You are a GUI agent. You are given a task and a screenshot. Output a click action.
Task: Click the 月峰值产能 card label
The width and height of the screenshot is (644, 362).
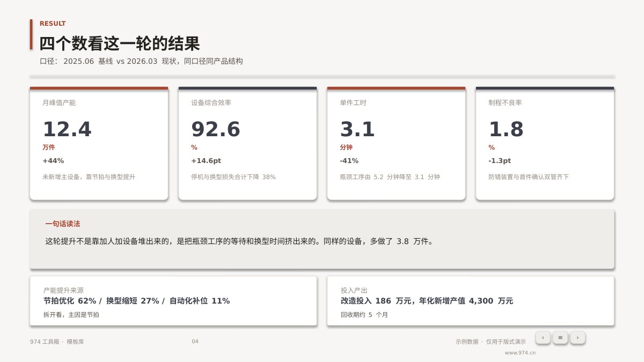(59, 102)
